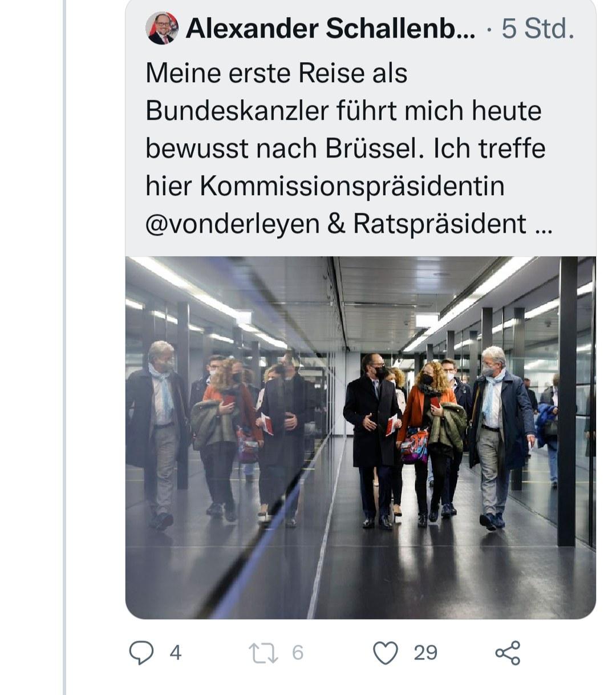Retweet the post using the retweet icon
616x695 pixels.
[264, 653]
